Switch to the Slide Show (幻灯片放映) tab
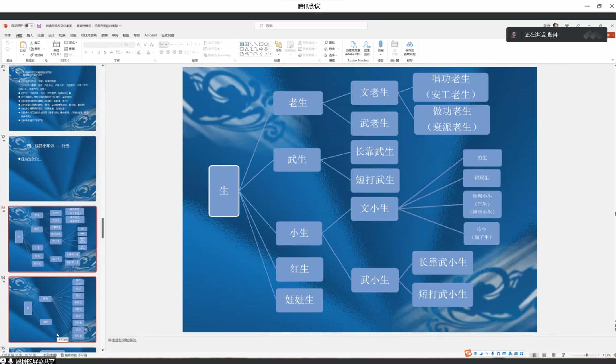 click(89, 35)
